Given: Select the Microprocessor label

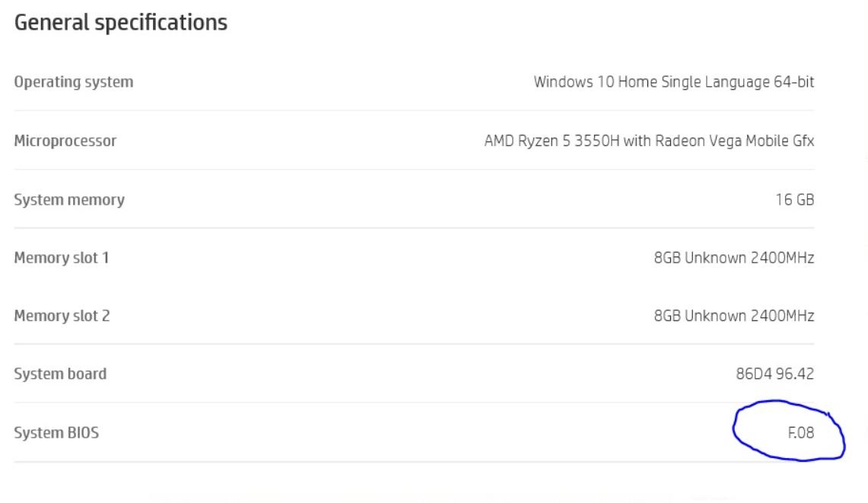Looking at the screenshot, I should click(65, 141).
